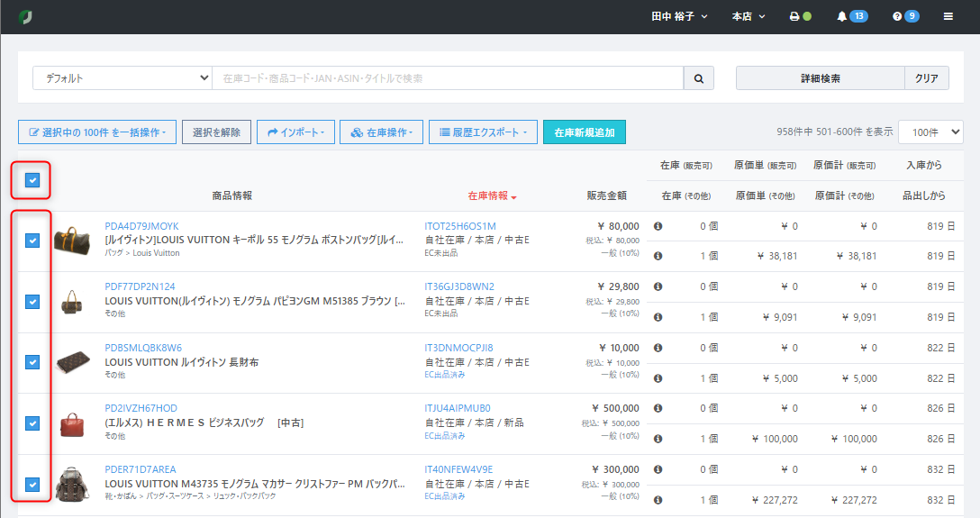Click 商品情報 column header
The width and height of the screenshot is (980, 518).
pyautogui.click(x=231, y=195)
